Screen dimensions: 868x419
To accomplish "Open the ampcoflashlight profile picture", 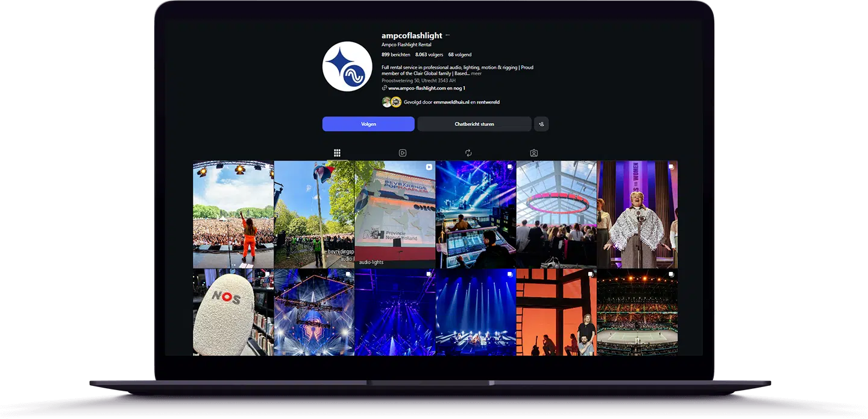I will 347,66.
